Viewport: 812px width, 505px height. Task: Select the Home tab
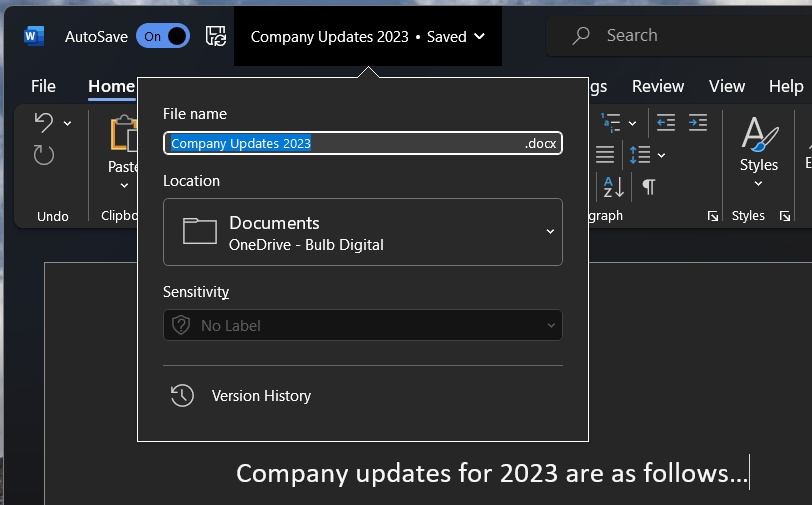(111, 86)
